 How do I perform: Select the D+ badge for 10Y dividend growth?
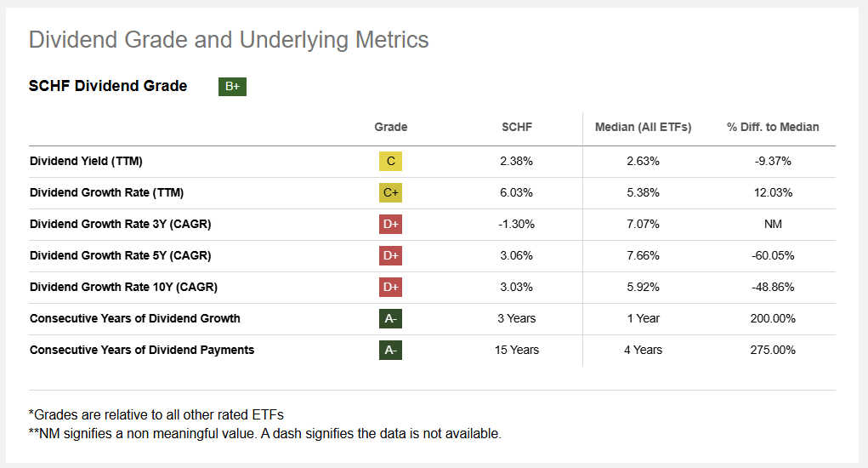pyautogui.click(x=391, y=287)
